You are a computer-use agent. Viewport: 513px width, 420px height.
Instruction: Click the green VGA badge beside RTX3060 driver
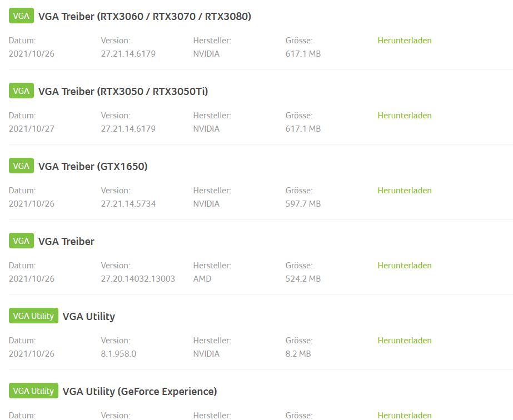click(x=21, y=16)
